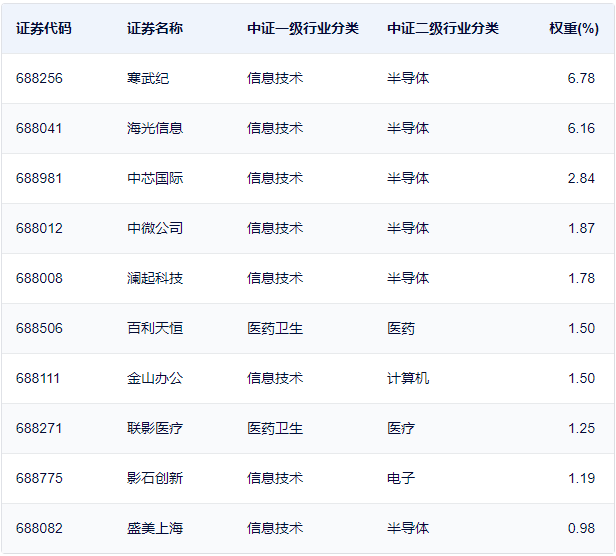The image size is (616, 556).
Task: Click the 百利天恒 stock name
Action: click(155, 328)
